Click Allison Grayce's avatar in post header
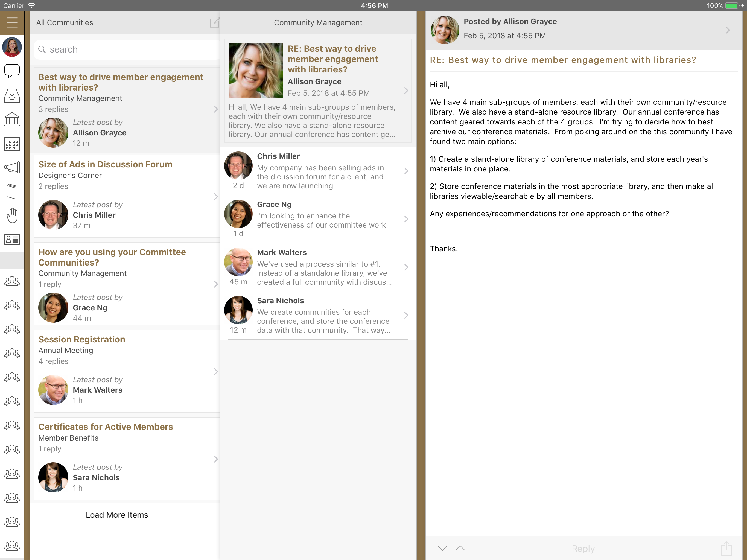Viewport: 747px width, 560px height. (x=445, y=30)
